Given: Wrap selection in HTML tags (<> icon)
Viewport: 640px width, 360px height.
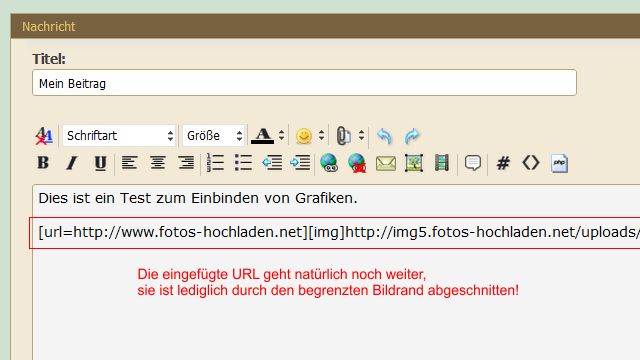Looking at the screenshot, I should tap(531, 163).
